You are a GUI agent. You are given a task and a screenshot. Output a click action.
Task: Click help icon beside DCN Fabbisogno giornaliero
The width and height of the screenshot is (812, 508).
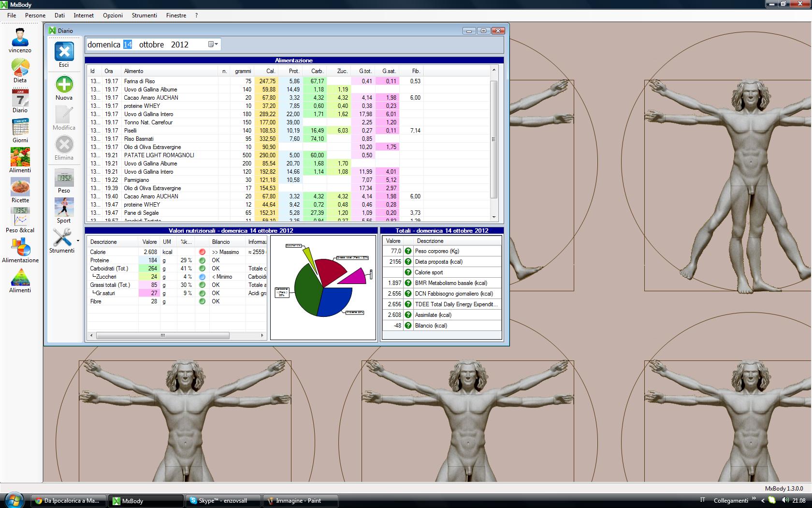coord(408,294)
